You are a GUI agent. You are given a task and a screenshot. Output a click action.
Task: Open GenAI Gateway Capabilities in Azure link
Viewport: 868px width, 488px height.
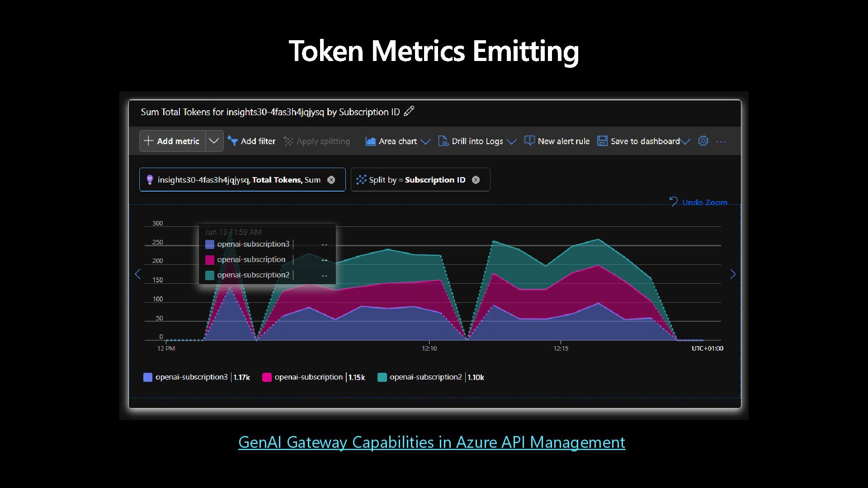click(431, 442)
